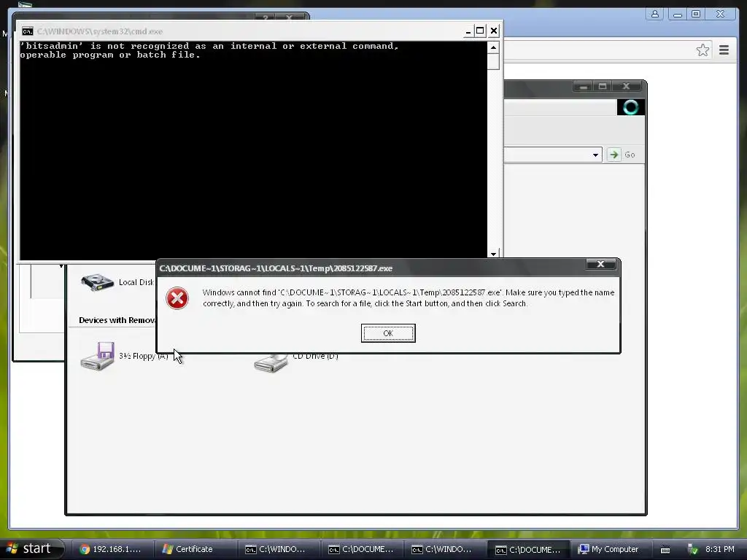Click OK in the error dialog
The image size is (747, 560).
pos(388,332)
